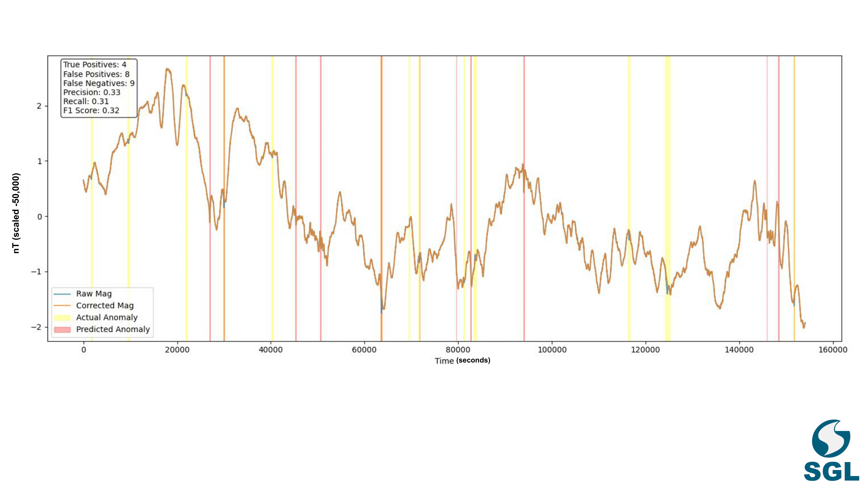Click the 'Precision: 0.33' text
The width and height of the screenshot is (868, 489).
(92, 92)
